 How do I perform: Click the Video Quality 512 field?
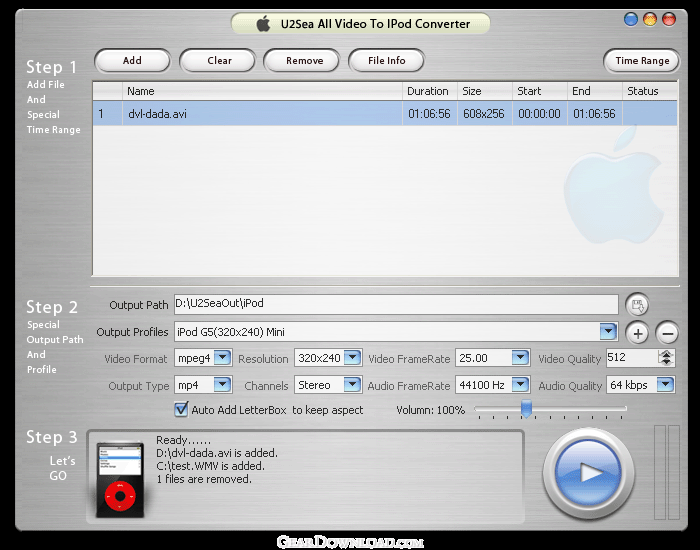point(632,358)
